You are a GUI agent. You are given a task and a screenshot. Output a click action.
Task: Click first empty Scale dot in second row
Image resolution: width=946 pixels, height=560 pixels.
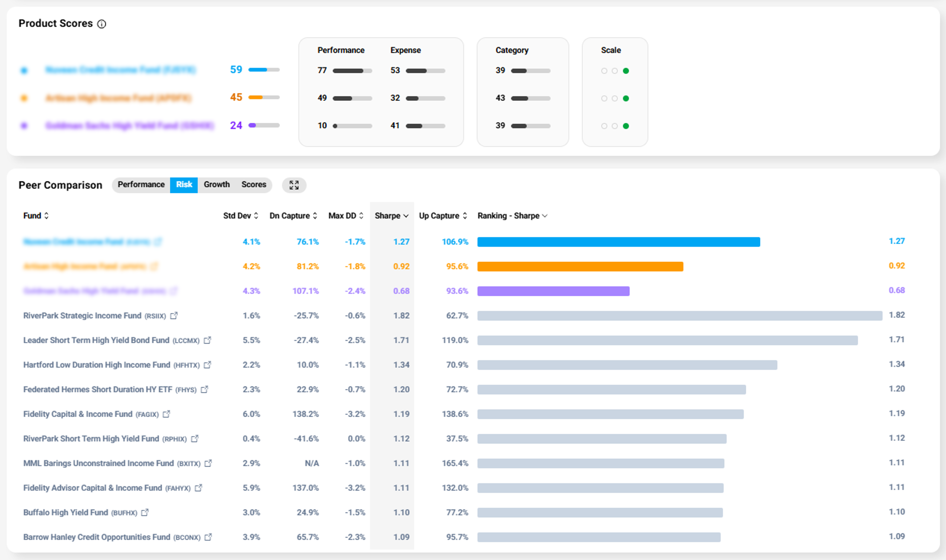604,98
